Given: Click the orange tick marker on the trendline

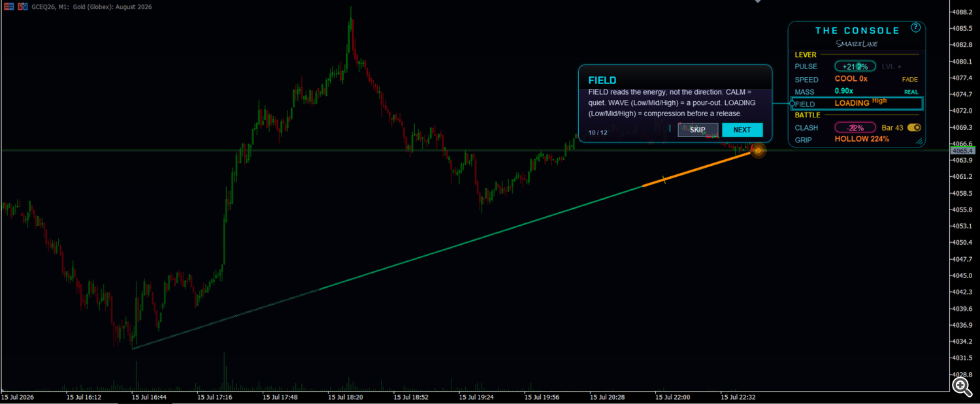Looking at the screenshot, I should (664, 179).
